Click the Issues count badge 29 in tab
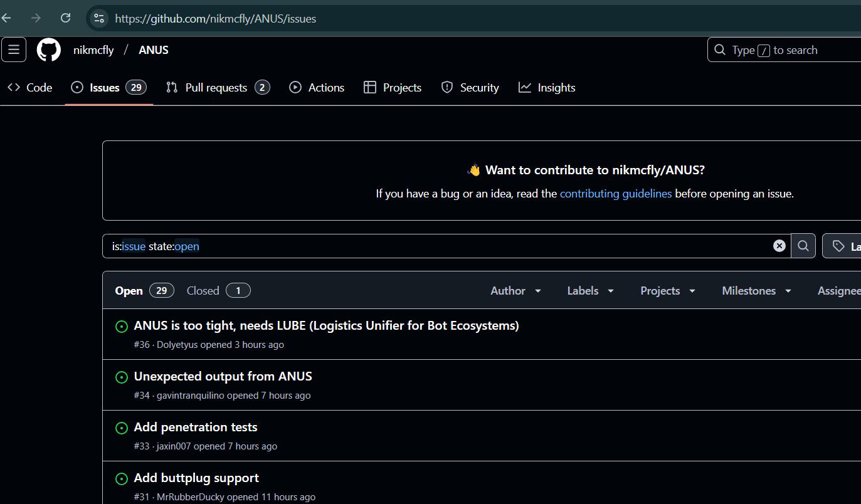Image resolution: width=861 pixels, height=504 pixels. coord(136,88)
